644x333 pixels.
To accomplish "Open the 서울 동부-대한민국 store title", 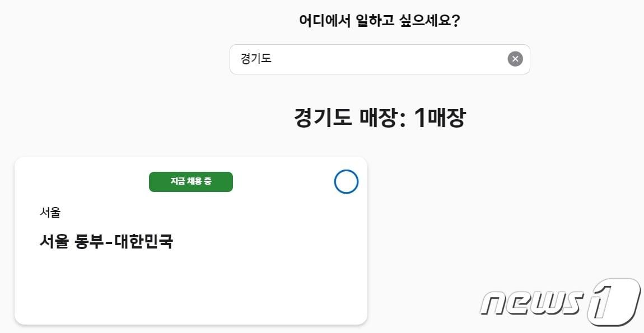I will [x=106, y=242].
